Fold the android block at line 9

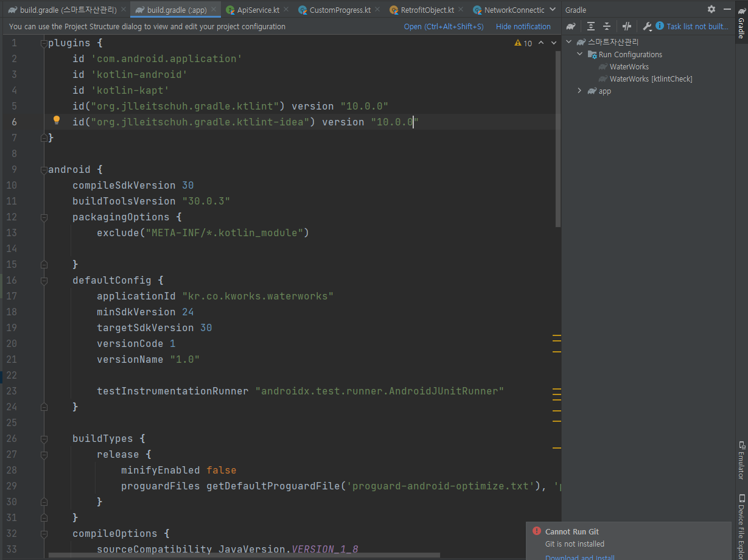click(44, 169)
